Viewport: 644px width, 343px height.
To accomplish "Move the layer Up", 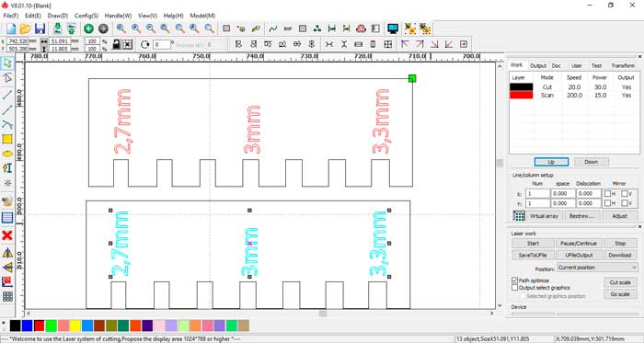I will (551, 162).
